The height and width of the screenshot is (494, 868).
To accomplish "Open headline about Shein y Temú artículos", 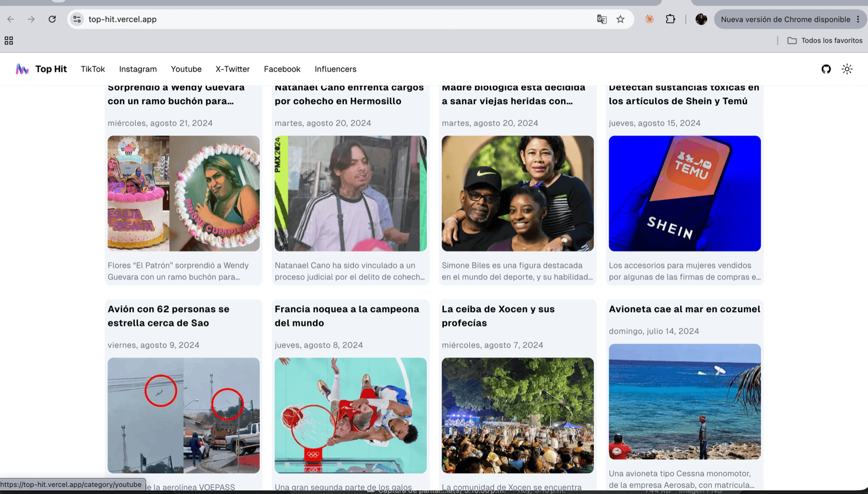I will click(x=684, y=94).
